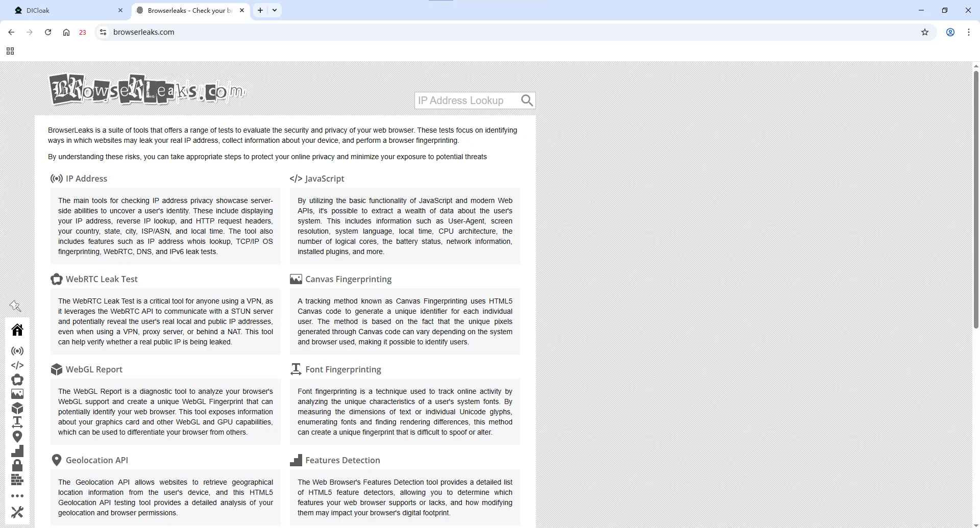Click the IP Address sidebar icon
The height and width of the screenshot is (528, 980).
click(17, 351)
